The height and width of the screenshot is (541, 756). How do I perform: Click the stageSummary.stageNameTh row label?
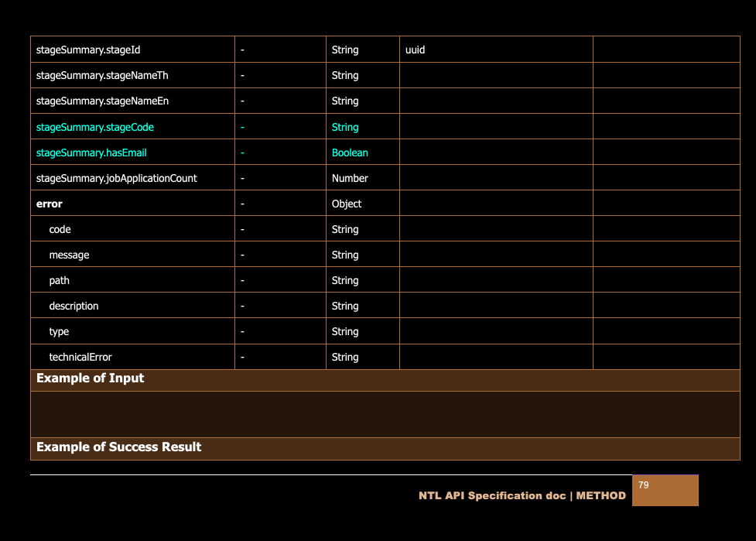pos(102,75)
